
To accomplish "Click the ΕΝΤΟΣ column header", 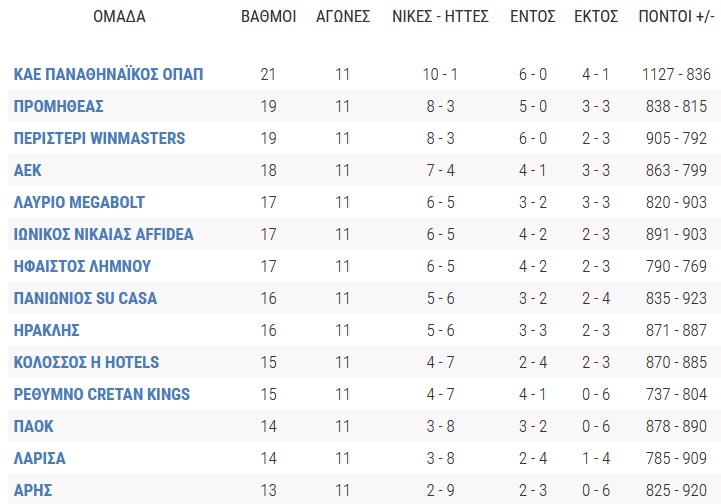I will pos(532,17).
